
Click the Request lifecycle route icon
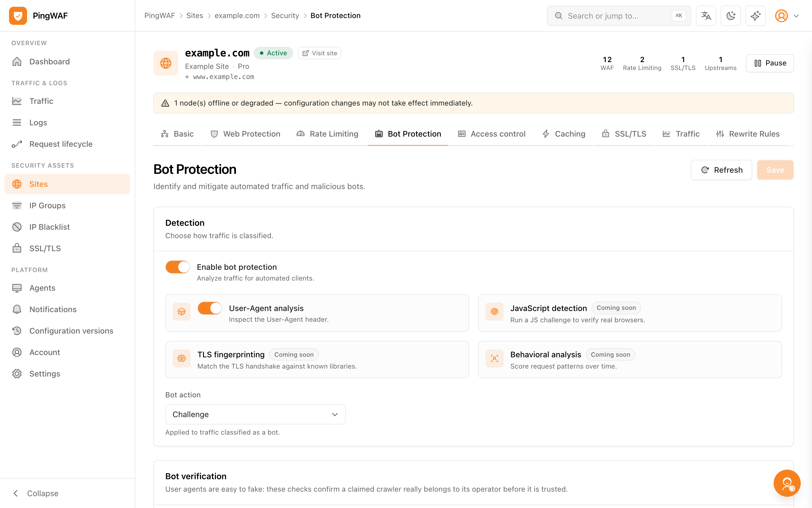[17, 144]
